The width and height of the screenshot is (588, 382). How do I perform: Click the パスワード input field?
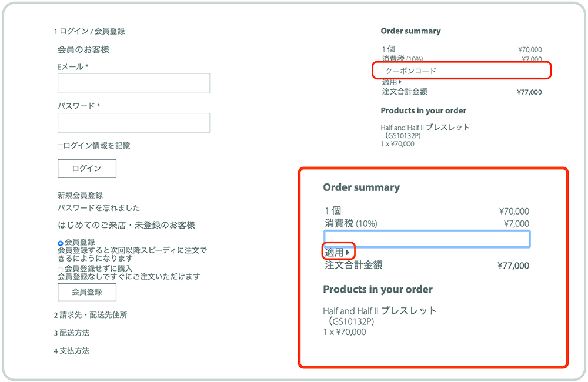click(133, 123)
